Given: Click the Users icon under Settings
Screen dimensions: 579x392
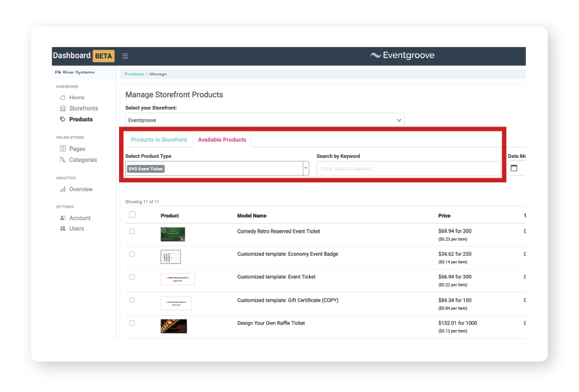Looking at the screenshot, I should pyautogui.click(x=62, y=228).
